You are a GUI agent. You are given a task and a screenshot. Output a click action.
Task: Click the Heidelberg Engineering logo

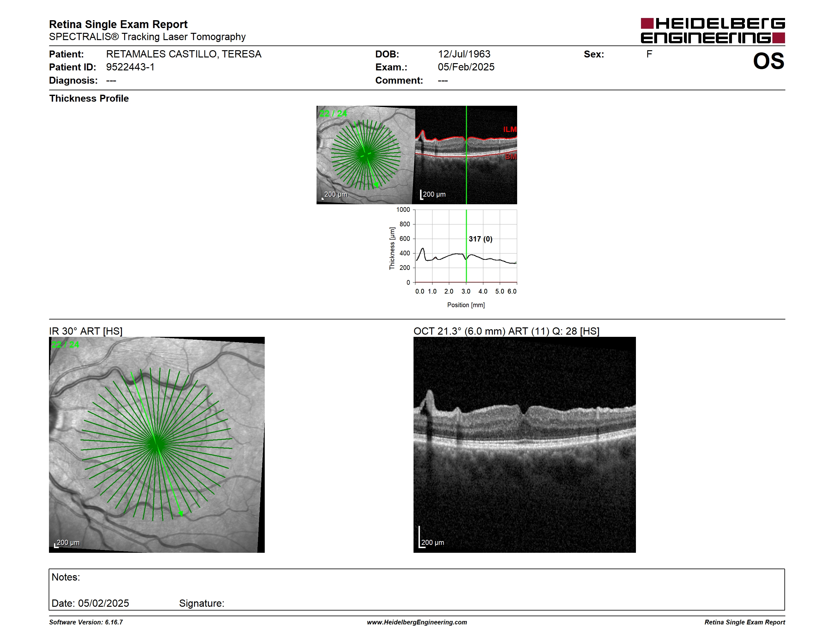(713, 31)
